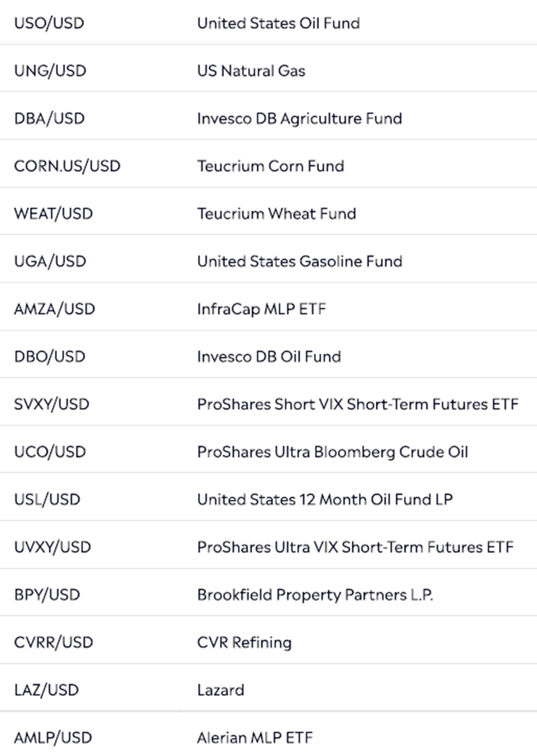Open the CVR Refining entry
This screenshot has width=537, height=756.
pyautogui.click(x=244, y=642)
